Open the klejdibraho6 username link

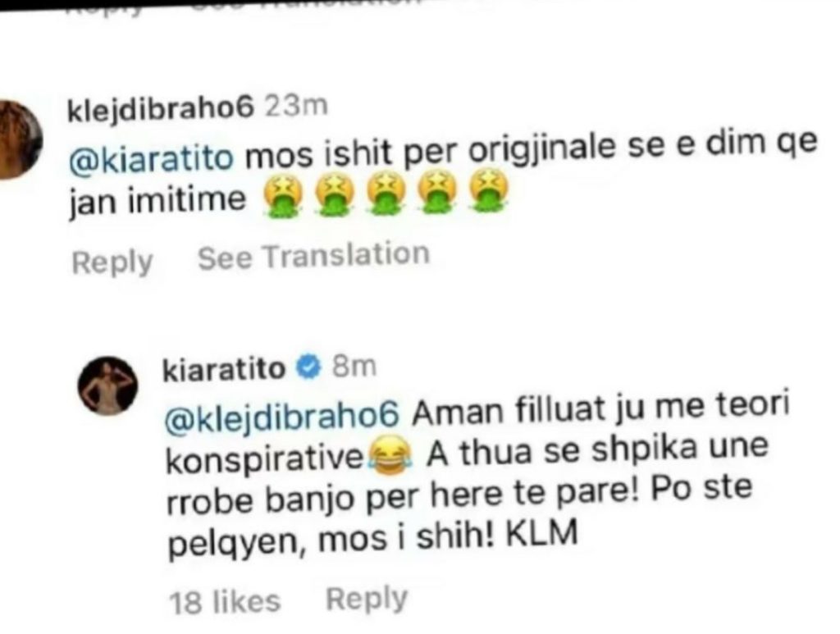[x=160, y=109]
